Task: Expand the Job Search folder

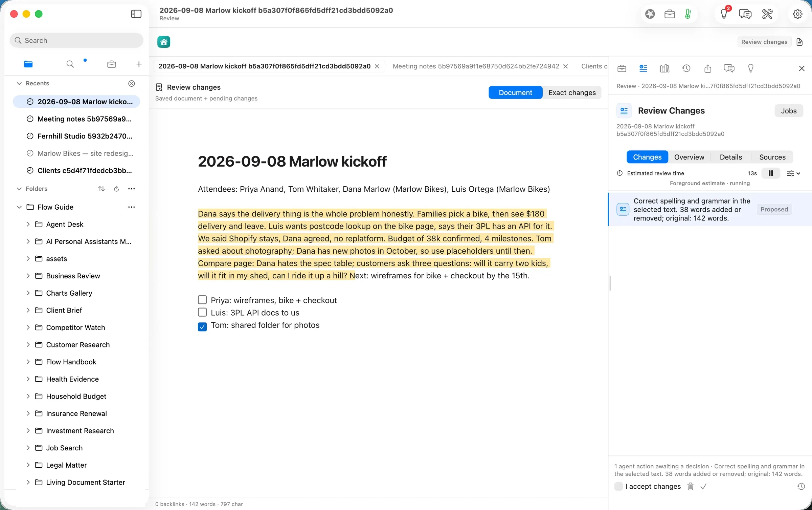Action: tap(28, 448)
